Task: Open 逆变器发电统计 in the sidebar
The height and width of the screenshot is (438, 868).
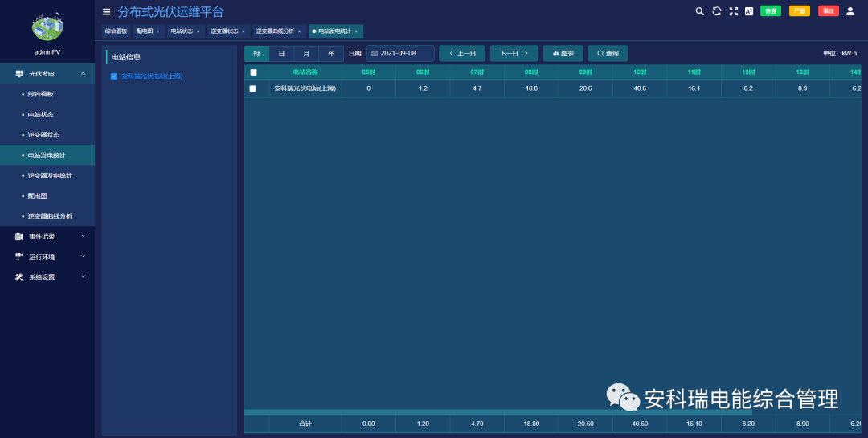Action: click(47, 175)
